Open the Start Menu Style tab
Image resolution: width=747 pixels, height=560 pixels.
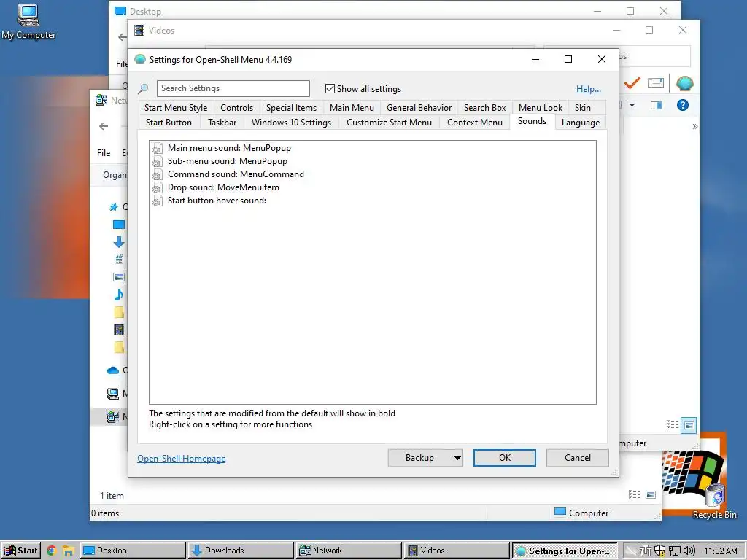(176, 108)
